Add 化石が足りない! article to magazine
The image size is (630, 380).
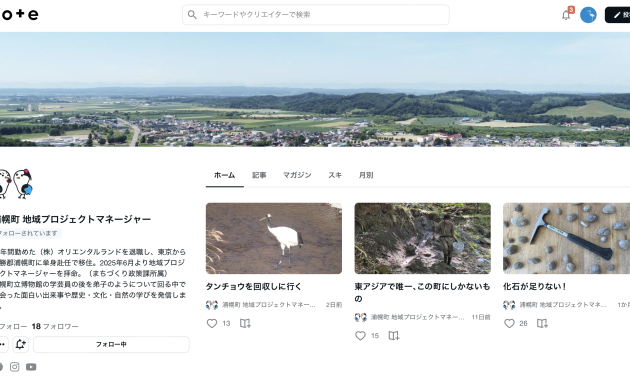tap(542, 323)
